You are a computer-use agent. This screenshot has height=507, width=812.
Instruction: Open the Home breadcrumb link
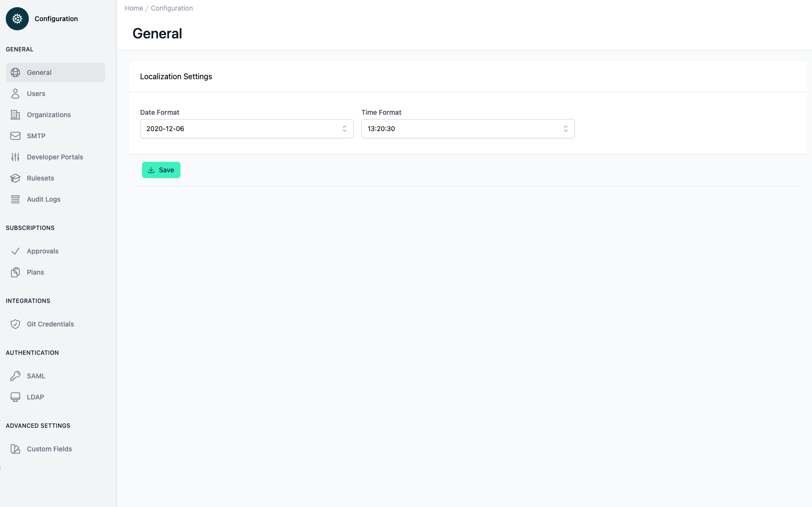pos(133,8)
